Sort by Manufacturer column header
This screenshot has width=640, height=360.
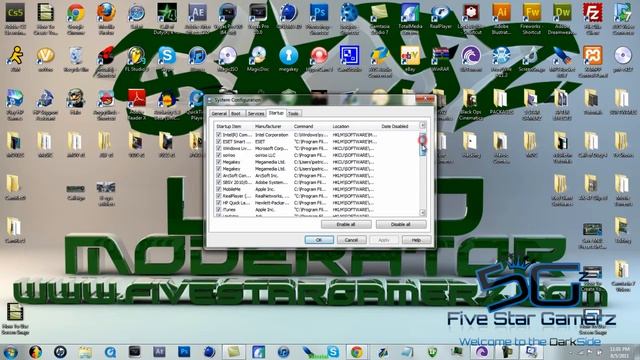pyautogui.click(x=272, y=126)
